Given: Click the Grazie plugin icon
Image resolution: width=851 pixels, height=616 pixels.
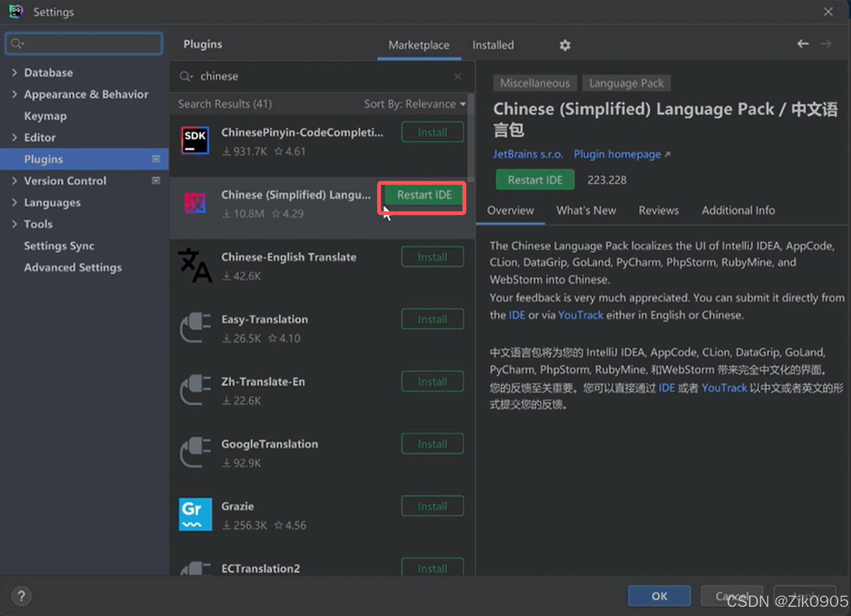Looking at the screenshot, I should (x=195, y=514).
